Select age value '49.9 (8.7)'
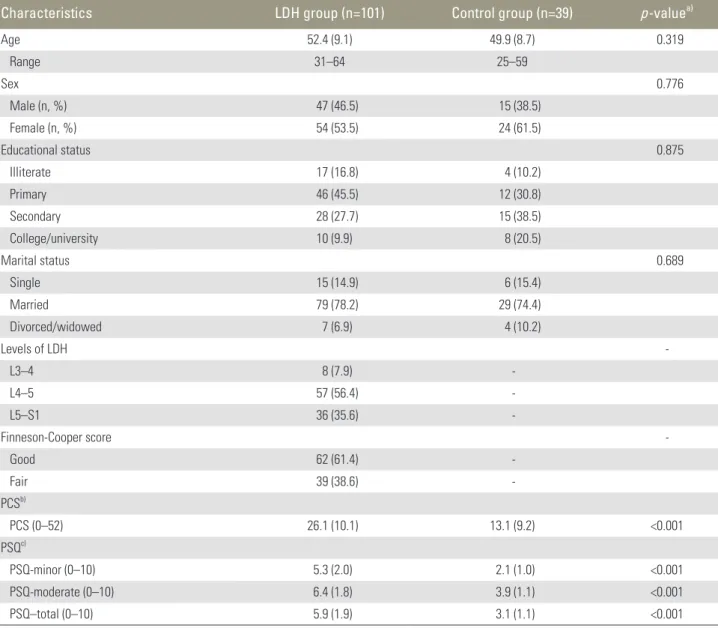 click(x=512, y=40)
